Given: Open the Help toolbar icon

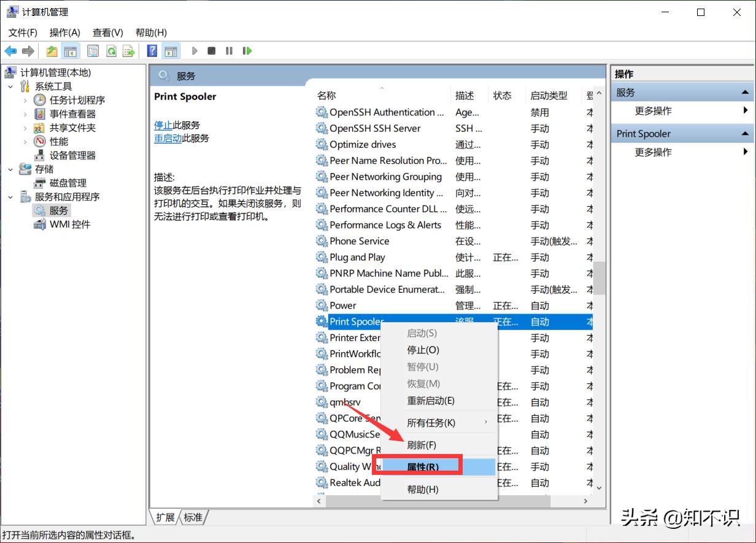Looking at the screenshot, I should pyautogui.click(x=151, y=50).
